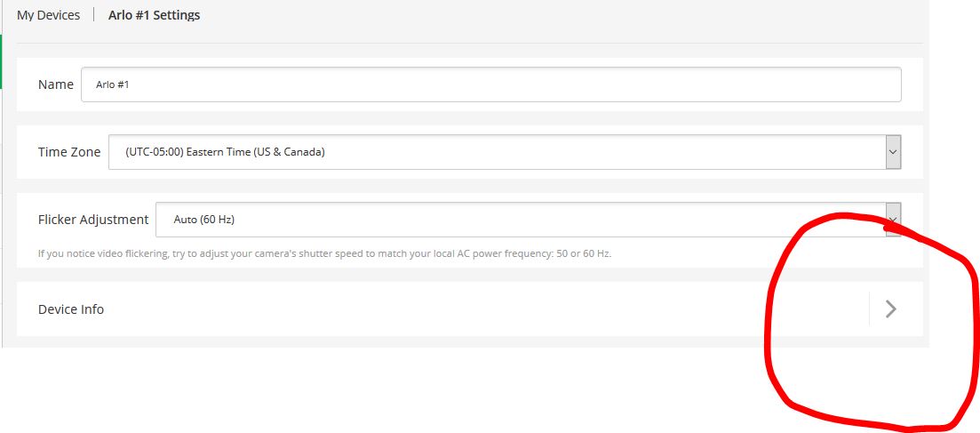The height and width of the screenshot is (433, 980).
Task: Focus the Name input field
Action: (x=491, y=84)
